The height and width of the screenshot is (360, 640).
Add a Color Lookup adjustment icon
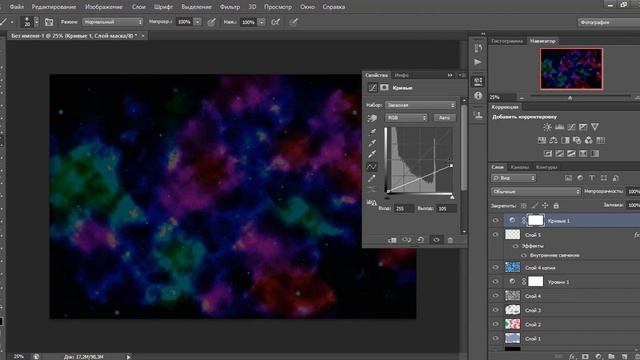[x=600, y=140]
